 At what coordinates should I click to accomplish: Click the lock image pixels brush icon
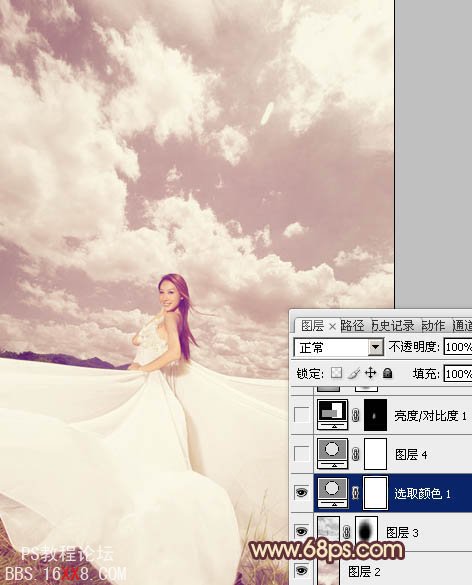pyautogui.click(x=354, y=373)
